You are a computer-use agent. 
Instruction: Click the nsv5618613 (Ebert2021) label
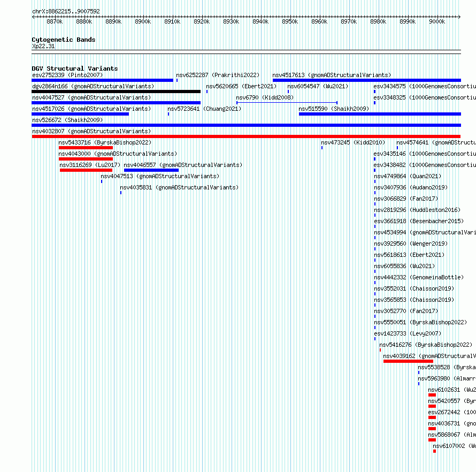tap(409, 255)
